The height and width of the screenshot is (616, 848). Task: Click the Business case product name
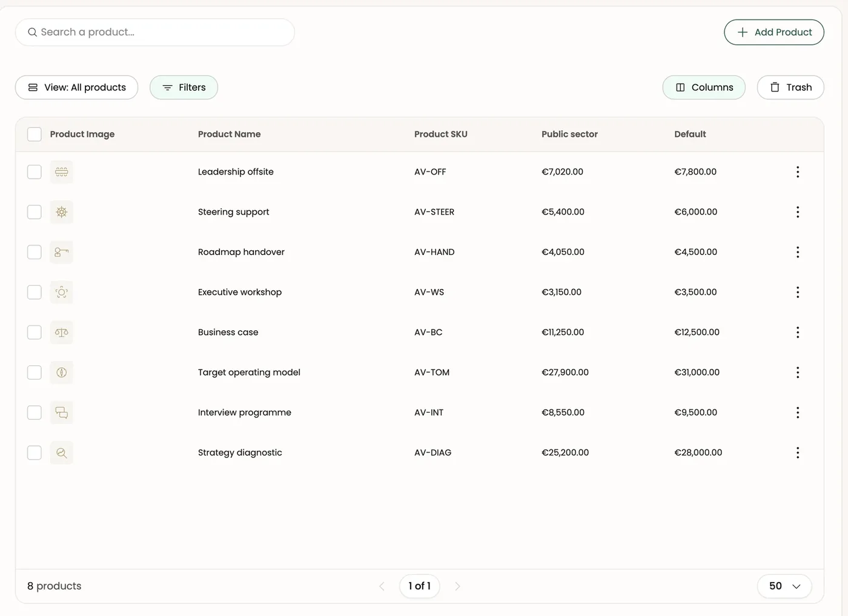(228, 332)
